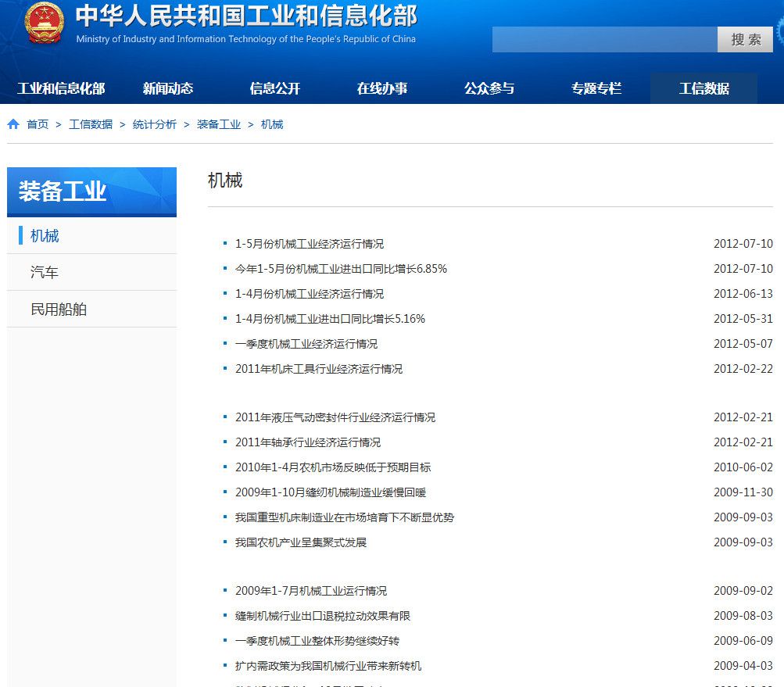Image resolution: width=784 pixels, height=687 pixels.
Task: Select 民用船舶 in the sidebar
Action: [x=59, y=310]
